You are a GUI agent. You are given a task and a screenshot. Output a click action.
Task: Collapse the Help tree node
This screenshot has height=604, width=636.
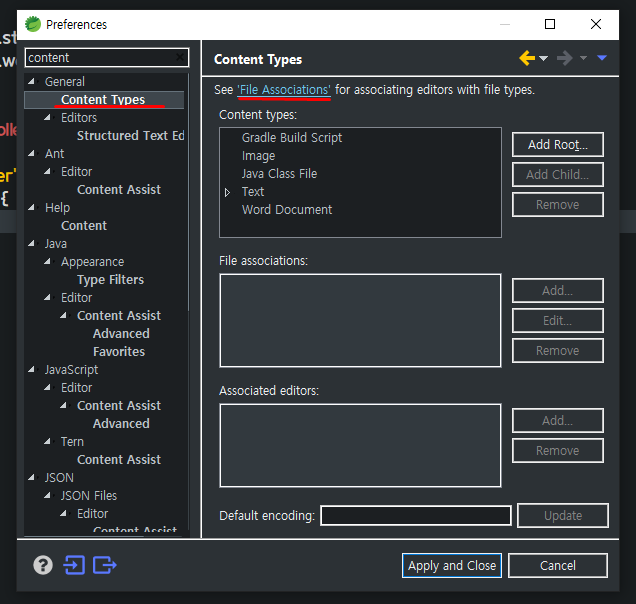pos(32,207)
